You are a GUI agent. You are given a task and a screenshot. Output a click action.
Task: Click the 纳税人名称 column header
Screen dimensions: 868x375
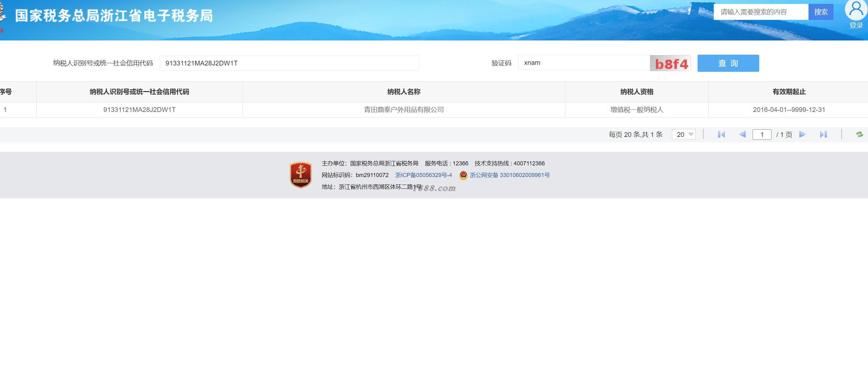403,92
